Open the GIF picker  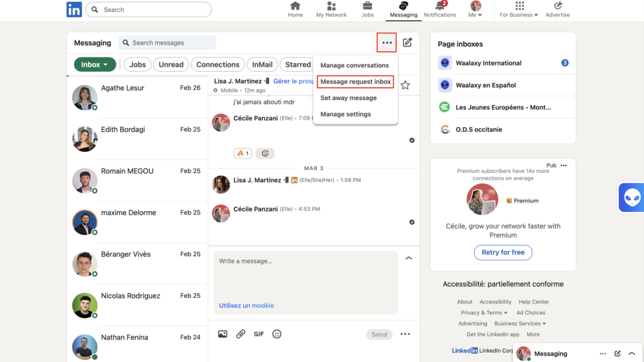coord(258,334)
